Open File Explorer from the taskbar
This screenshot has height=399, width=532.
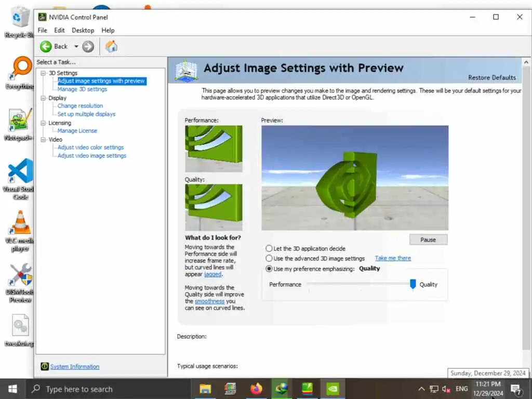coord(205,389)
